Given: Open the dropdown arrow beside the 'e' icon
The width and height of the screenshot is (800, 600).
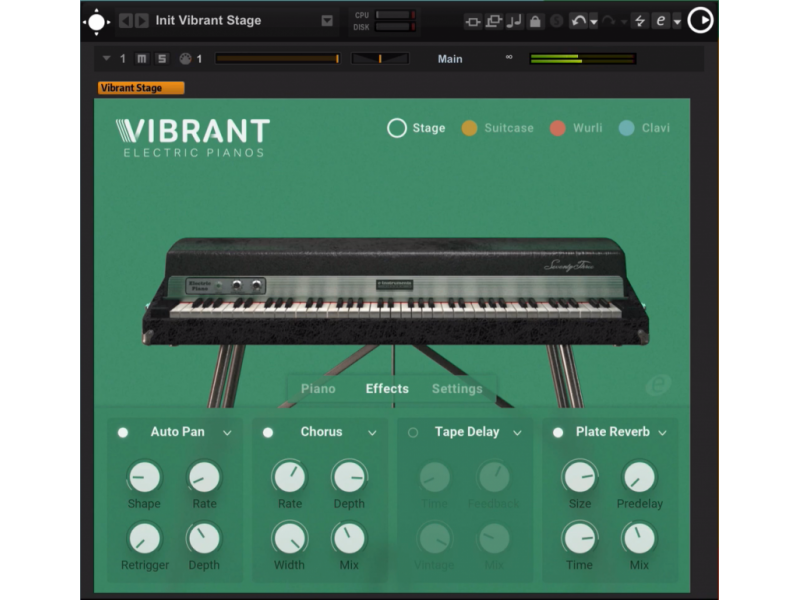Looking at the screenshot, I should pyautogui.click(x=677, y=22).
